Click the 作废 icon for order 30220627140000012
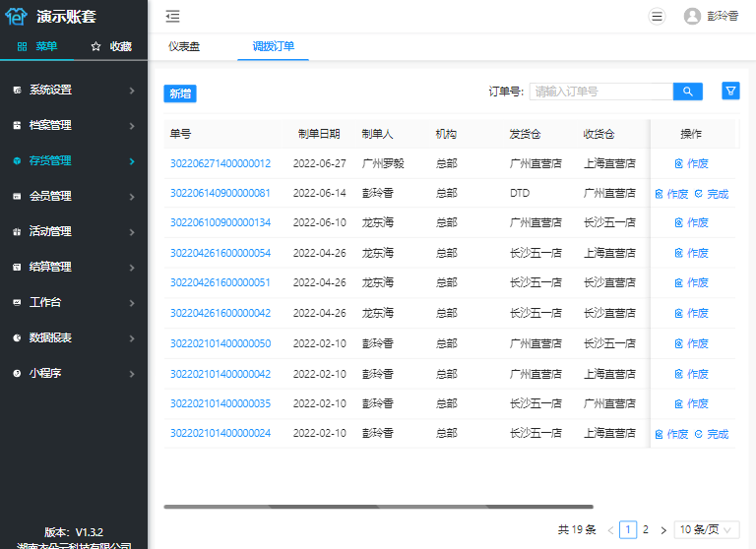 [x=679, y=164]
